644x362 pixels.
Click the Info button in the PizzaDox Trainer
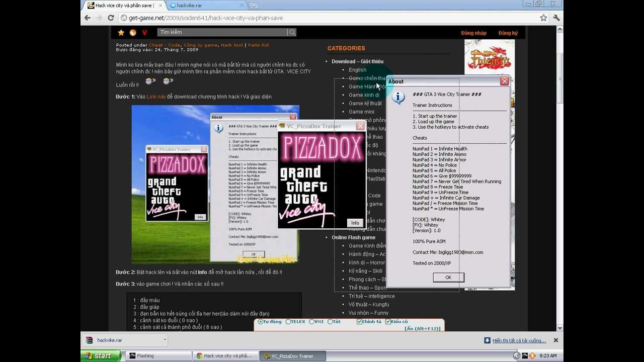[x=355, y=223]
